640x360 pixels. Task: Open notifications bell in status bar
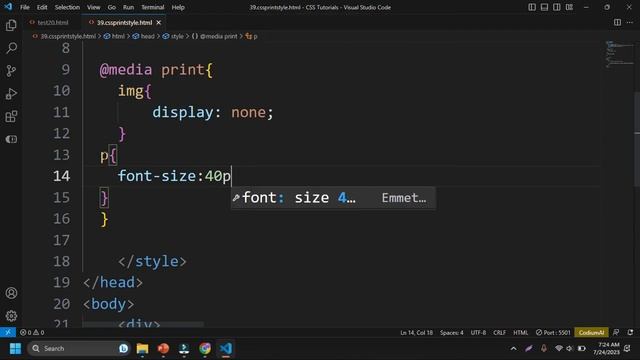tap(630, 333)
